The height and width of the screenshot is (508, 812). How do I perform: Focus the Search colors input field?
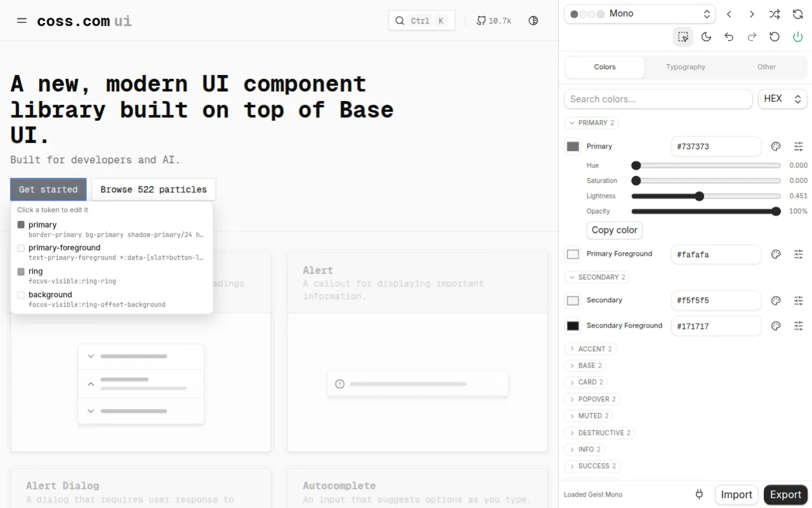(x=658, y=99)
